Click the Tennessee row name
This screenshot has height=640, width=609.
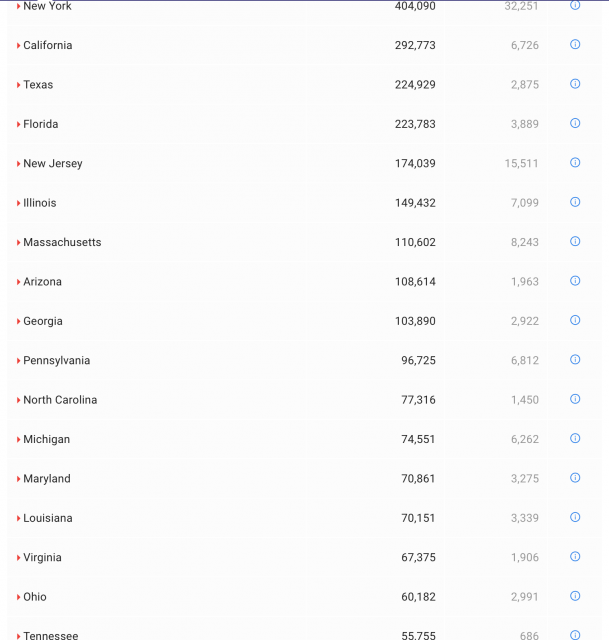pos(50,635)
